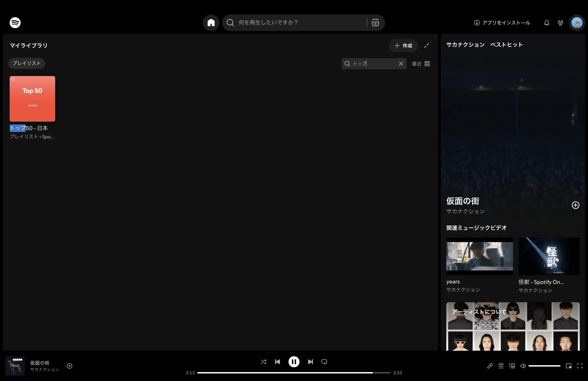
Task: Click アプリをインストール link
Action: (502, 23)
